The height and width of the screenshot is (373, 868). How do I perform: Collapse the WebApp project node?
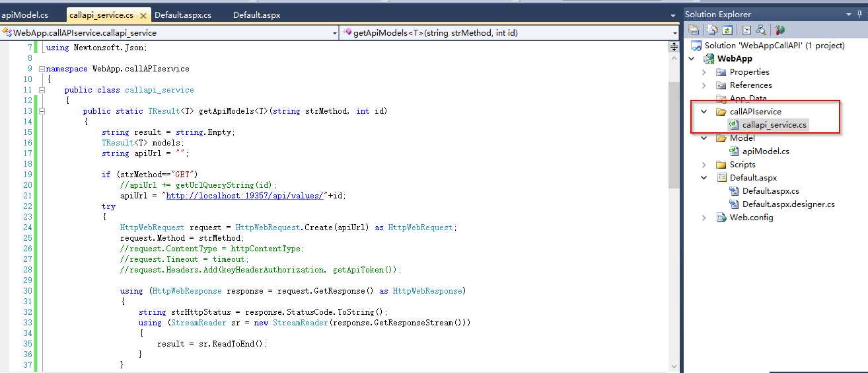(691, 59)
